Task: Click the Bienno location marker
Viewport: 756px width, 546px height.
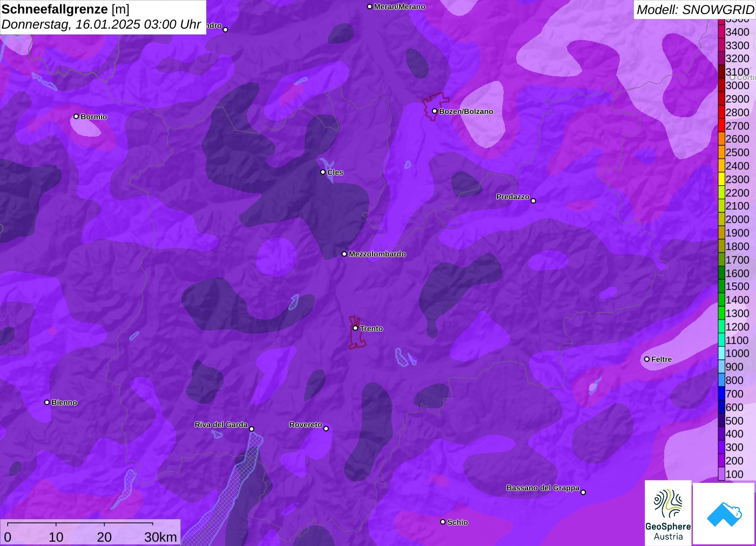Action: click(47, 402)
